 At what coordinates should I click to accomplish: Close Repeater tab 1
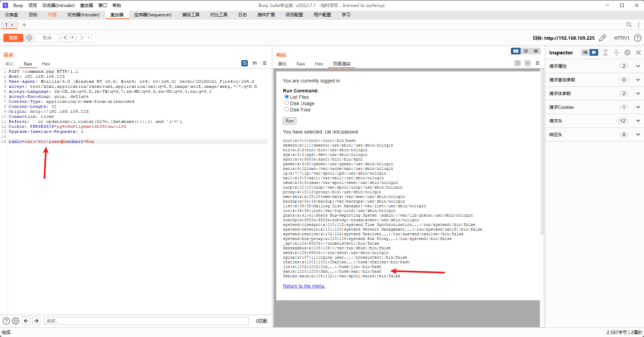(12, 25)
